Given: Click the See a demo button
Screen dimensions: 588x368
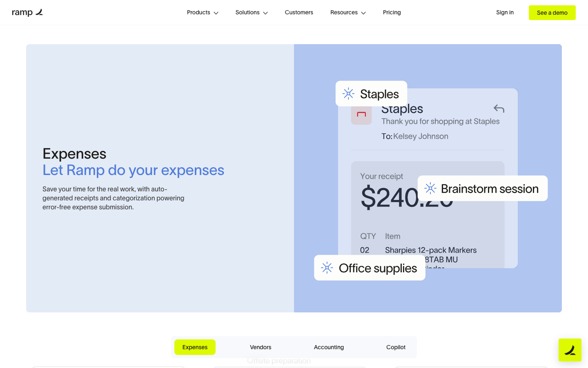Looking at the screenshot, I should pyautogui.click(x=552, y=13).
